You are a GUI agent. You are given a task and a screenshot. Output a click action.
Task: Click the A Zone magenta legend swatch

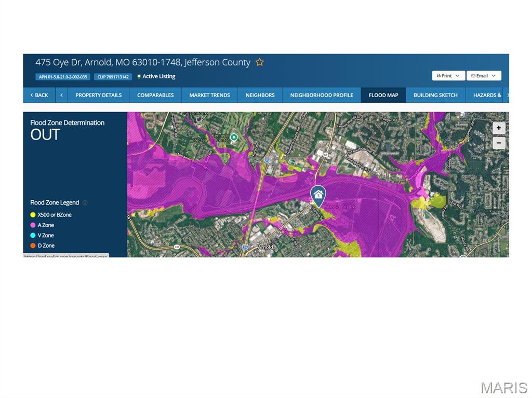[33, 225]
